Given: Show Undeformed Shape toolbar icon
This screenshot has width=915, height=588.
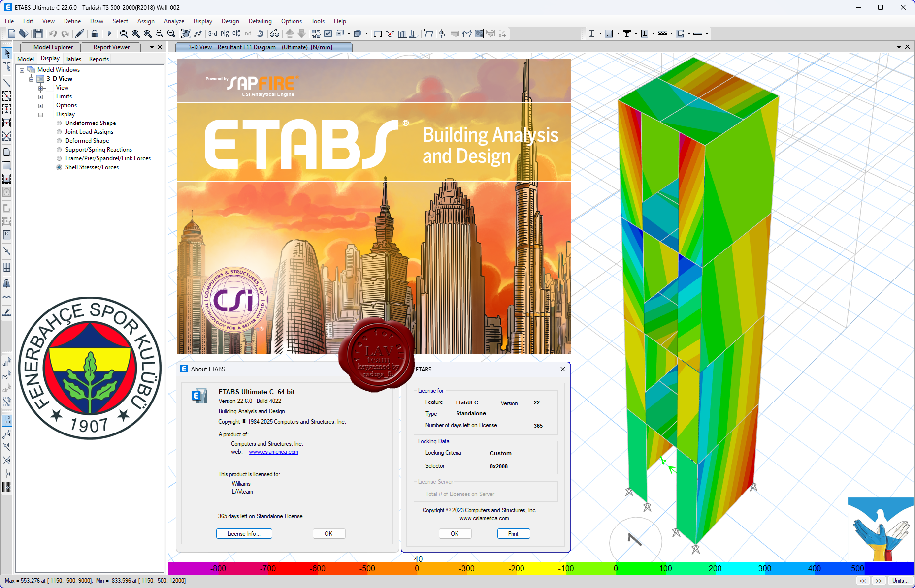Looking at the screenshot, I should pyautogui.click(x=378, y=33).
